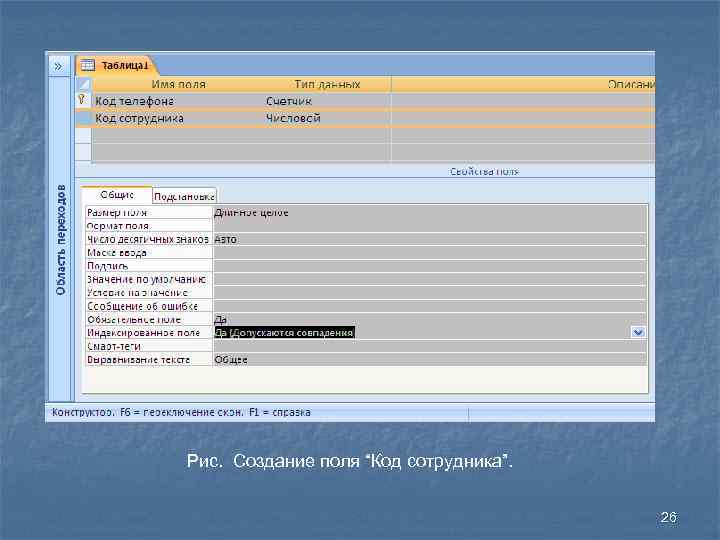Click the Значение по умолчанию value field

pyautogui.click(x=430, y=279)
